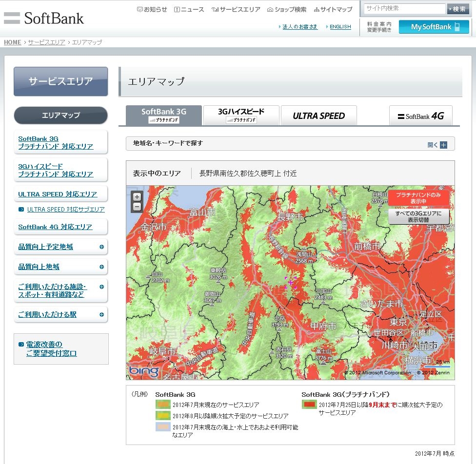Click the bing logo on the map
The image size is (476, 464).
pos(144,371)
